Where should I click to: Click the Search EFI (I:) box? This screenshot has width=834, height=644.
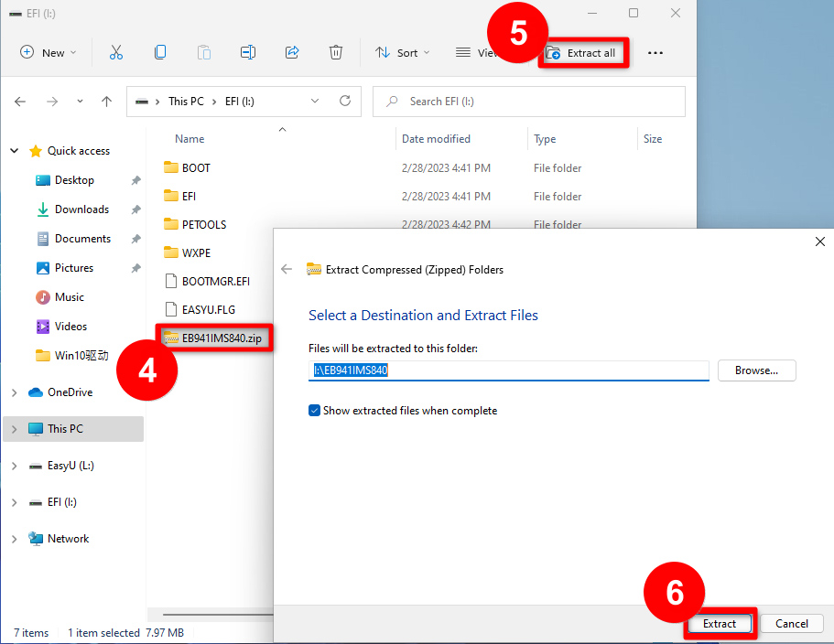529,102
